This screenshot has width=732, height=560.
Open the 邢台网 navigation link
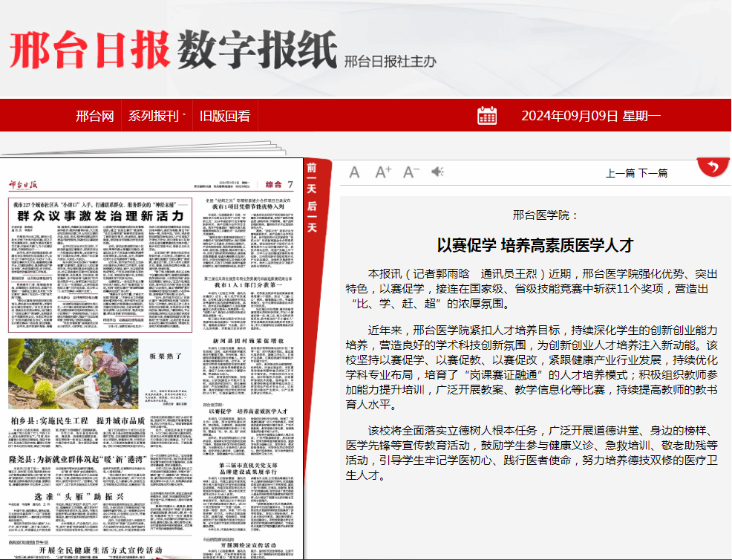coord(94,116)
